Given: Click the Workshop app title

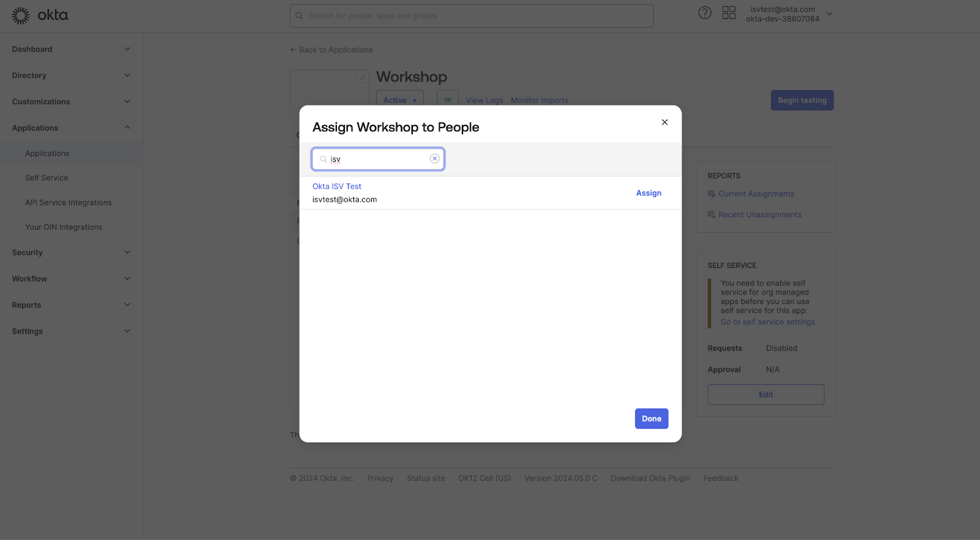Looking at the screenshot, I should (412, 77).
